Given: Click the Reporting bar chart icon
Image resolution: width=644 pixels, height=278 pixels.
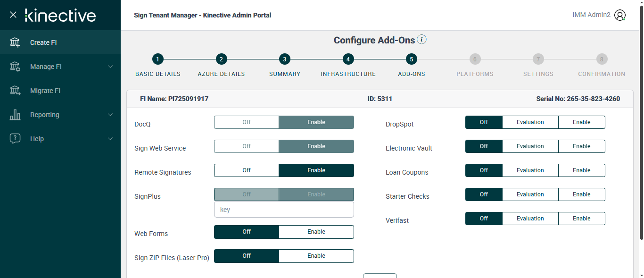Looking at the screenshot, I should pyautogui.click(x=15, y=115).
